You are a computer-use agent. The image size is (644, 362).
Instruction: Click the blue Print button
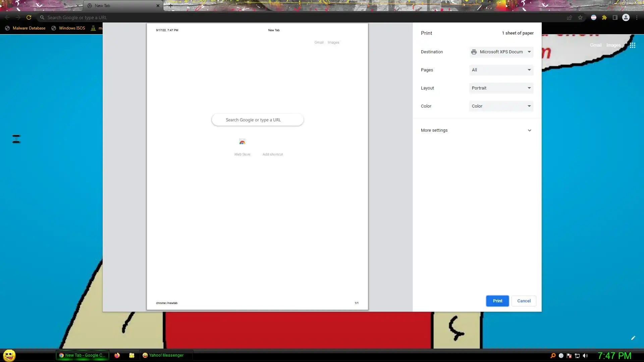pos(497,301)
